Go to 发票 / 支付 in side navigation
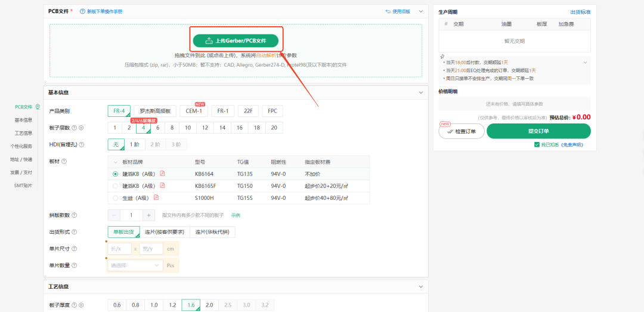The width and height of the screenshot is (644, 312). pyautogui.click(x=21, y=172)
